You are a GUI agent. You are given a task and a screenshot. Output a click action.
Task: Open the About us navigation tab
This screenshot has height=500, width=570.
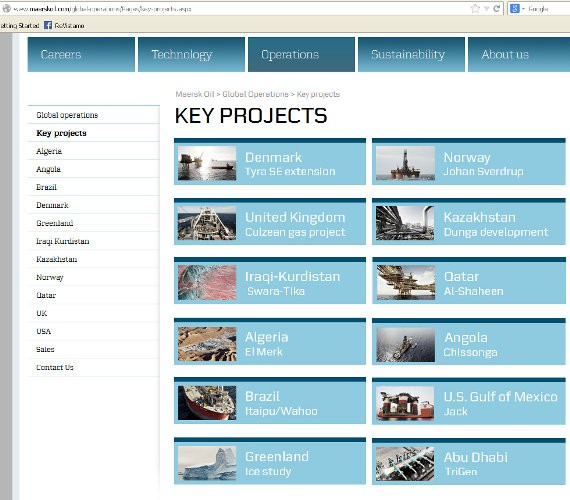[x=519, y=55]
